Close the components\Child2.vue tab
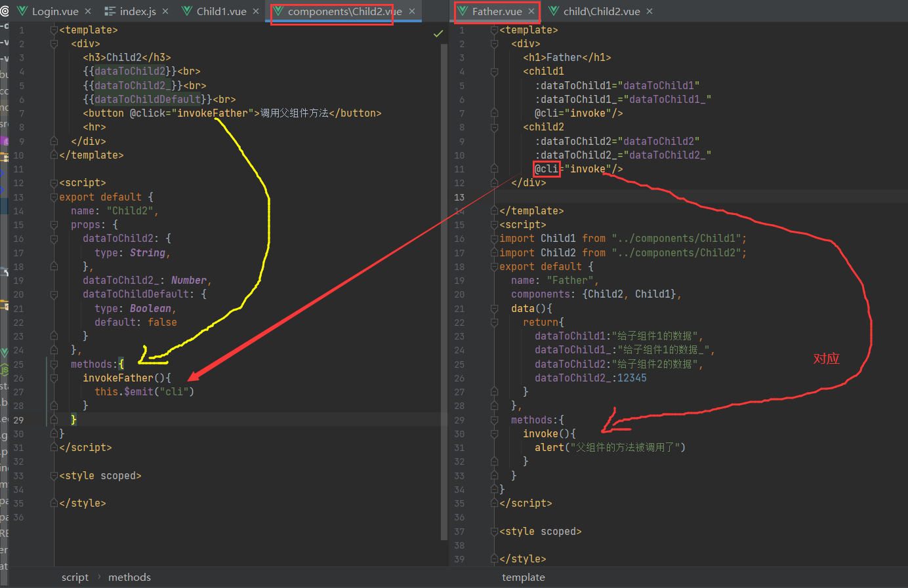The image size is (908, 588). (412, 11)
